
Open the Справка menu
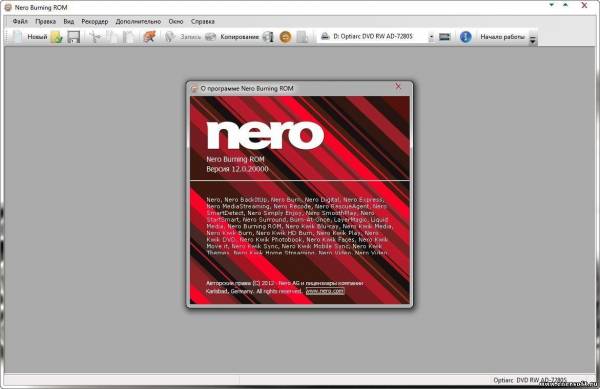(x=202, y=21)
